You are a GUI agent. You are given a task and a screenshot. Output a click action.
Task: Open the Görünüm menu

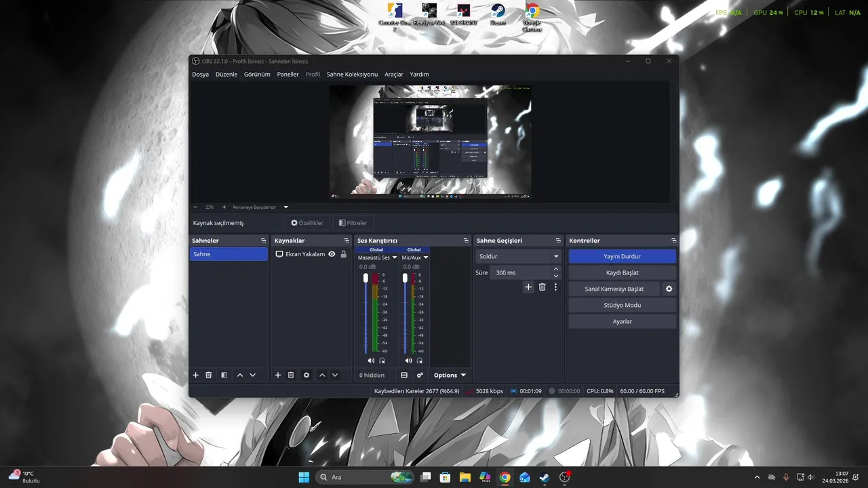[257, 75]
